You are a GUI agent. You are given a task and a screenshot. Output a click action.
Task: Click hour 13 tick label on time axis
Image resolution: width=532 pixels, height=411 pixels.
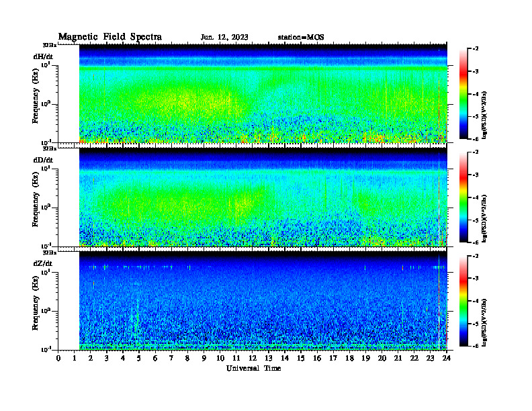pyautogui.click(x=269, y=359)
